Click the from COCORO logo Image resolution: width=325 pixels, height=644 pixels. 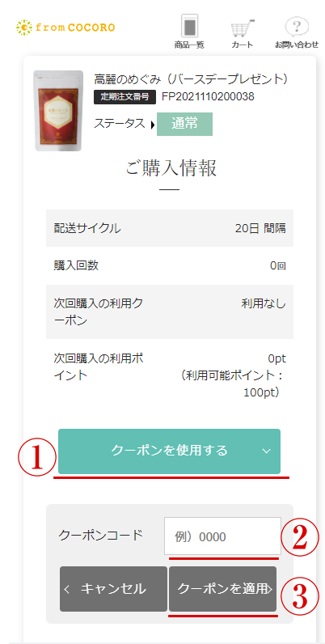tap(65, 28)
